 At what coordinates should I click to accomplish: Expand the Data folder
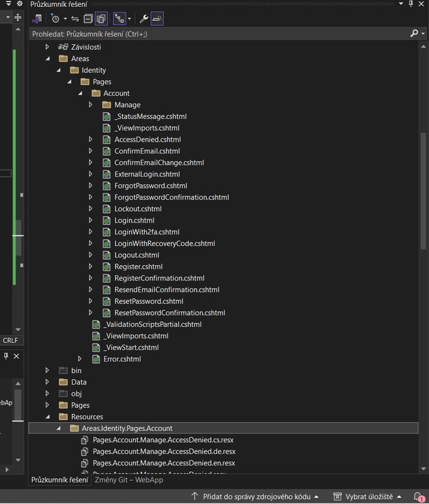point(47,382)
